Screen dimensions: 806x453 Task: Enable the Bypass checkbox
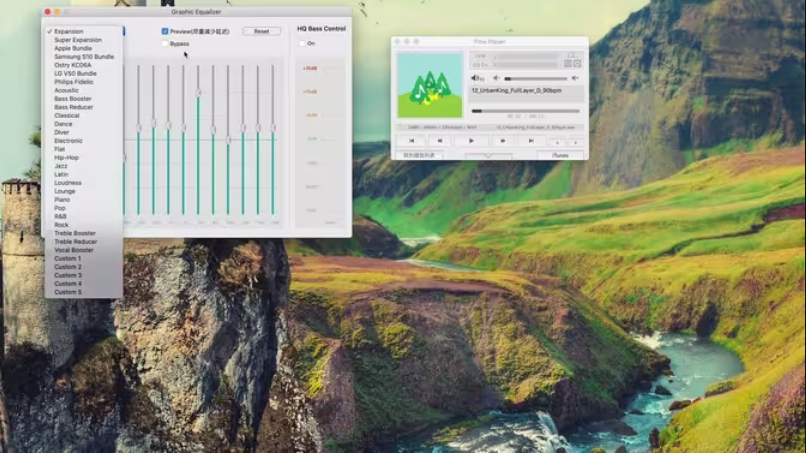click(x=165, y=44)
